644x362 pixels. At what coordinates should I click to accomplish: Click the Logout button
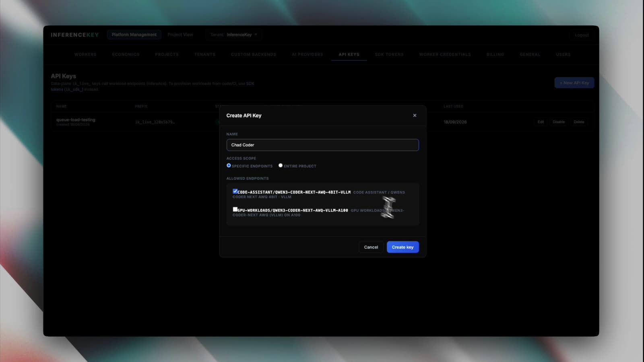point(582,35)
